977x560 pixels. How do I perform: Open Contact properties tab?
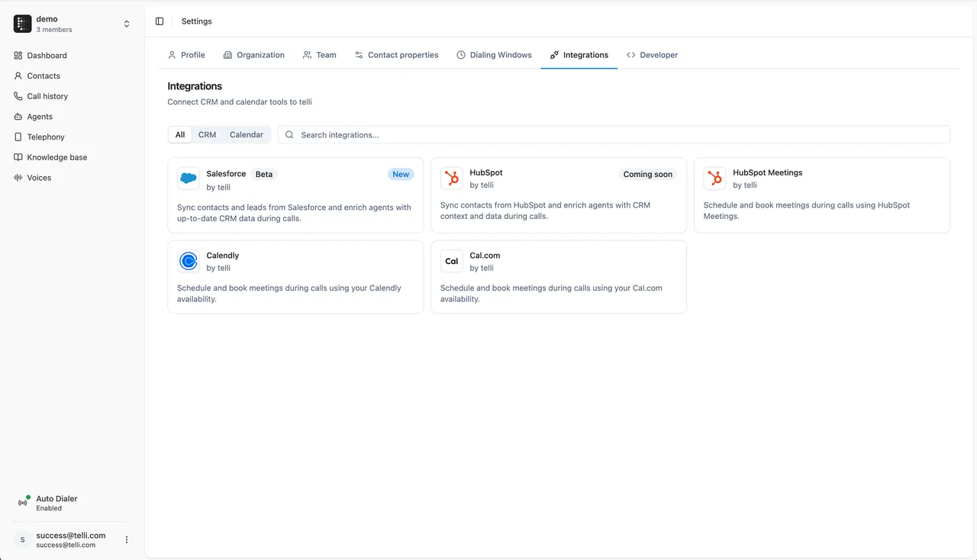click(396, 55)
